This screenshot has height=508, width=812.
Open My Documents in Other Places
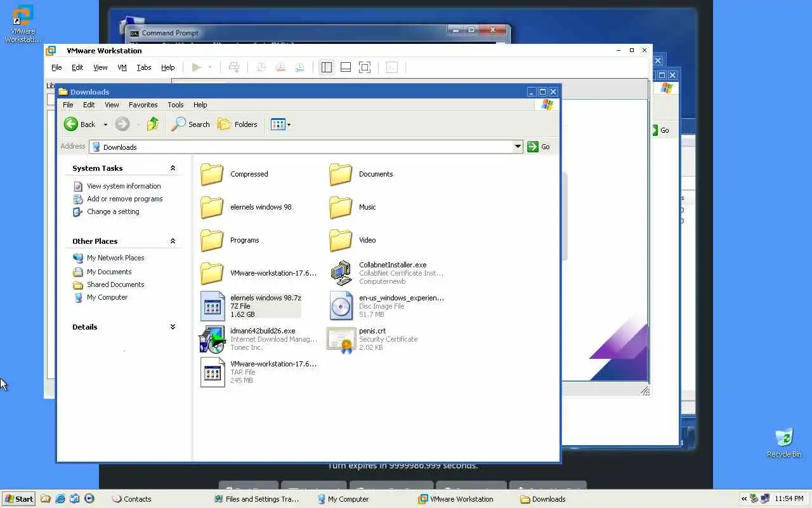tap(109, 272)
